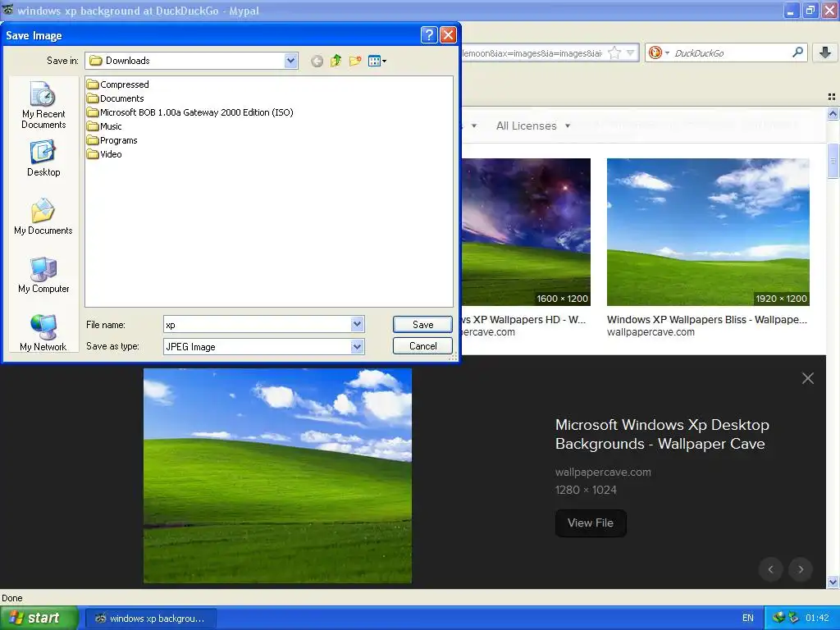This screenshot has height=630, width=840.
Task: Select My Documents in the places bar
Action: click(x=43, y=217)
